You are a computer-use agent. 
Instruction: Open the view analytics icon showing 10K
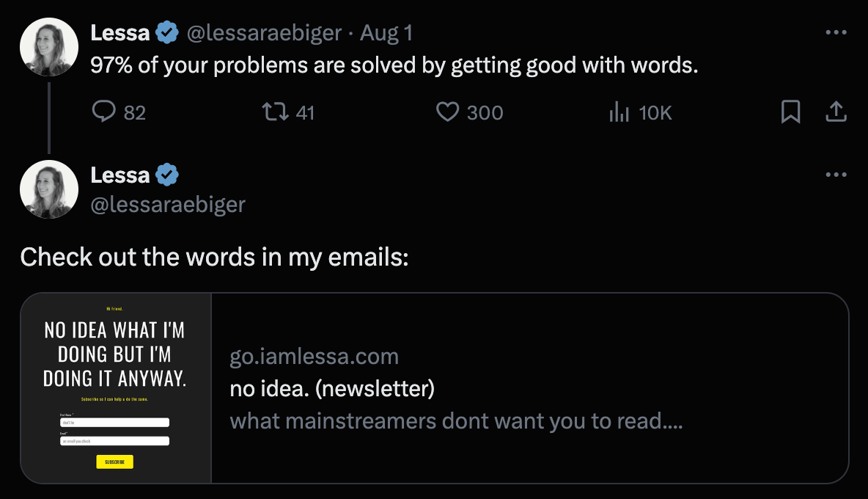(619, 112)
